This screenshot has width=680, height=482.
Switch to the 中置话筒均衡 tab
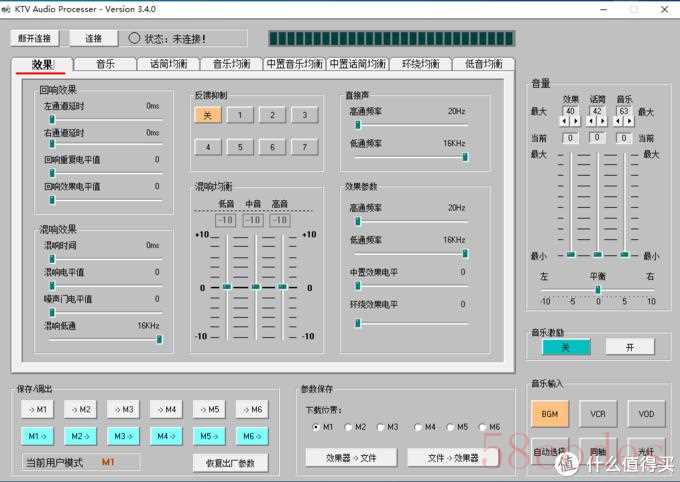click(x=358, y=64)
